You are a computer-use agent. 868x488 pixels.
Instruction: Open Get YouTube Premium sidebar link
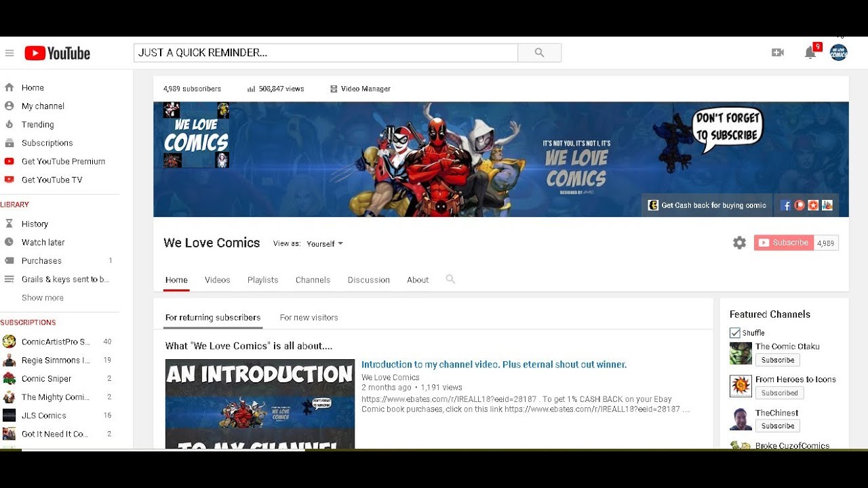pyautogui.click(x=63, y=161)
